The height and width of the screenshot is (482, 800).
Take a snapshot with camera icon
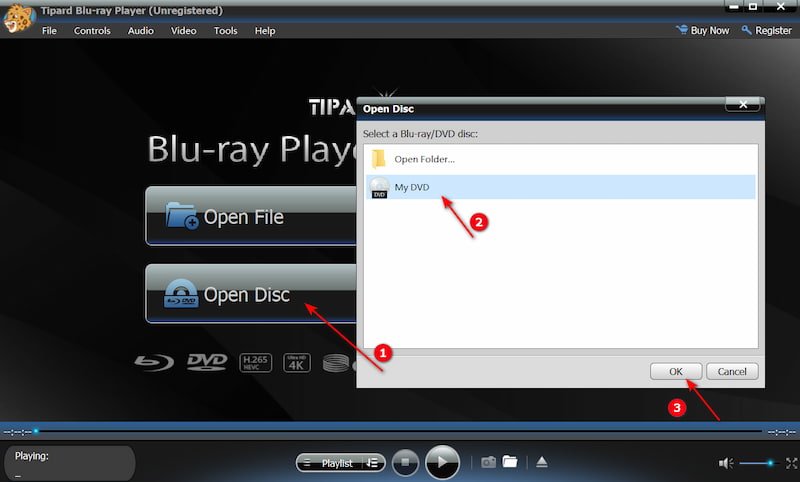point(488,462)
